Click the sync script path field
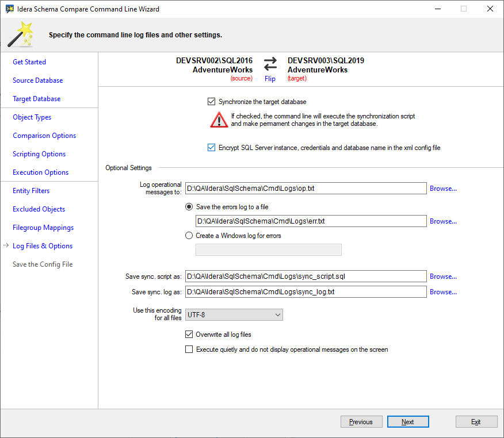 [305, 276]
